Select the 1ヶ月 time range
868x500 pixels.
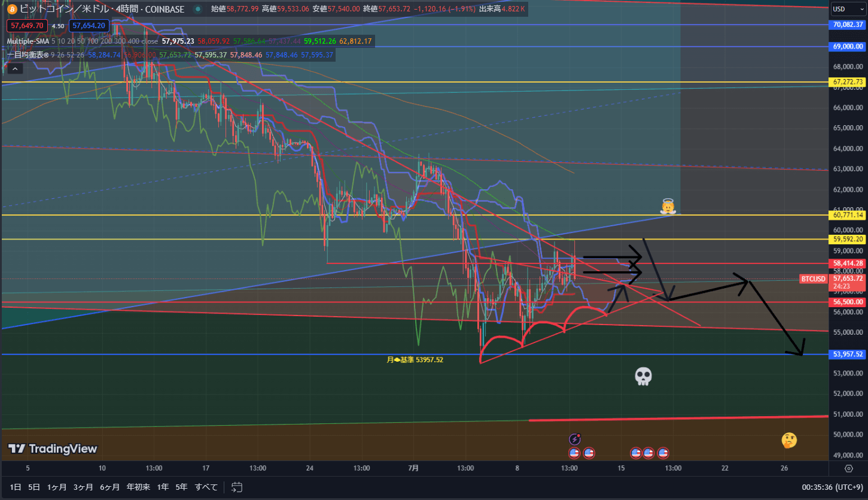pos(57,487)
